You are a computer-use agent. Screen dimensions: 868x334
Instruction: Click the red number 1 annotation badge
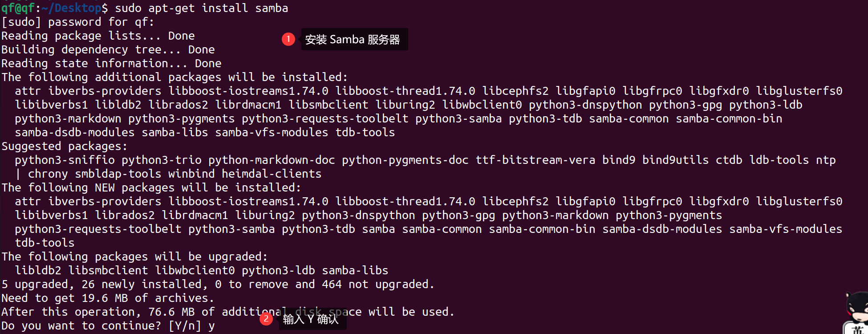288,39
